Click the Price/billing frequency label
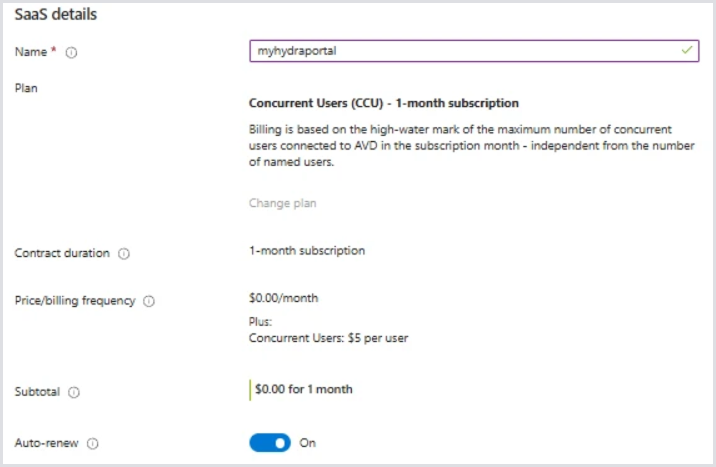Viewport: 716px width, 467px height. [x=75, y=301]
